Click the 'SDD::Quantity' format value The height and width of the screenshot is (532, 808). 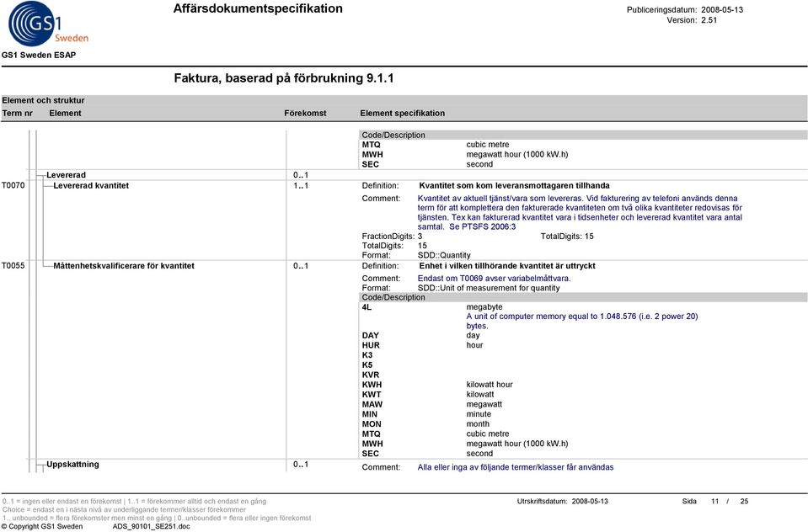(x=444, y=255)
